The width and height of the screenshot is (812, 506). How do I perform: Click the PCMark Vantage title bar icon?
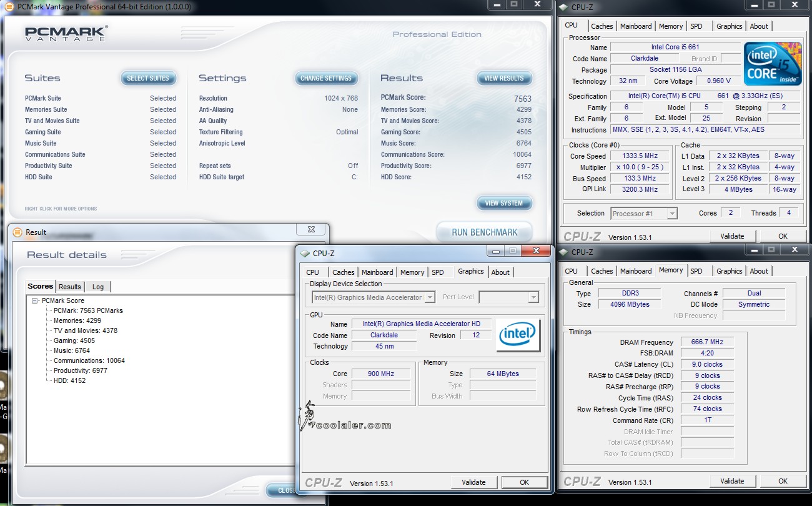9,6
